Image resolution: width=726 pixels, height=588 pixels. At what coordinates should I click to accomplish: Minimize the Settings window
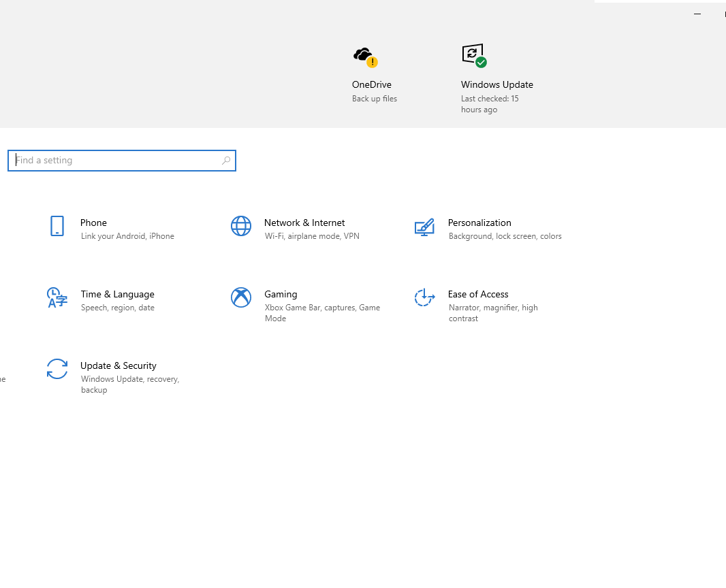coord(697,14)
